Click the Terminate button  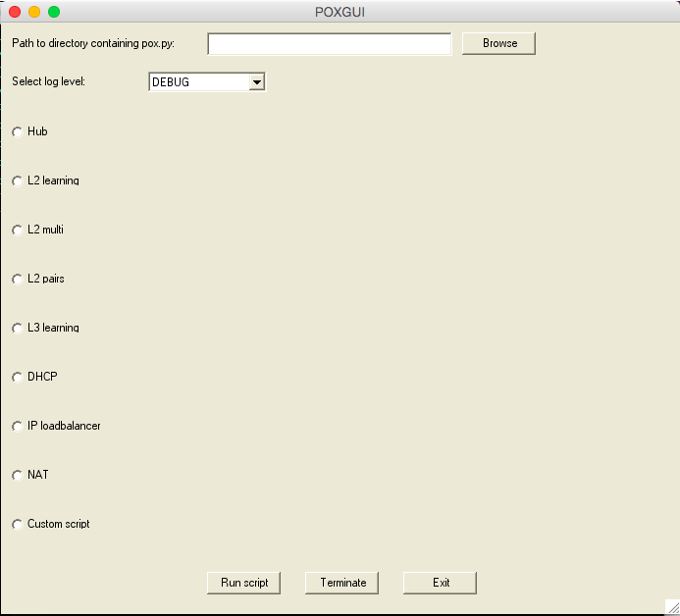(341, 583)
